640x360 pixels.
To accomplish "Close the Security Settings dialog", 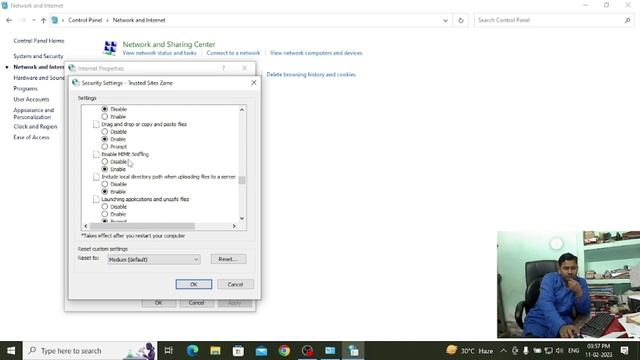I will pos(253,82).
